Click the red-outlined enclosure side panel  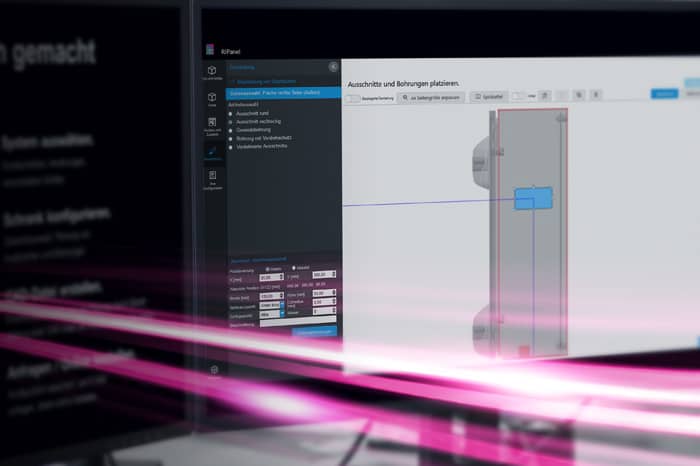click(x=533, y=232)
